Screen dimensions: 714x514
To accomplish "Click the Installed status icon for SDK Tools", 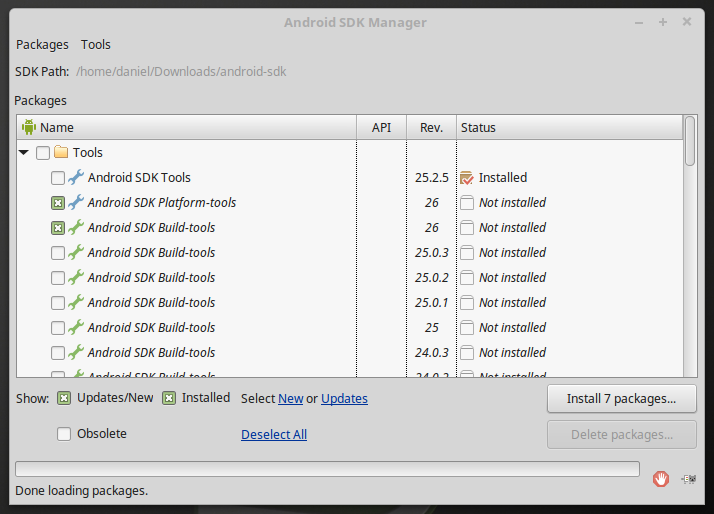I will pyautogui.click(x=467, y=178).
